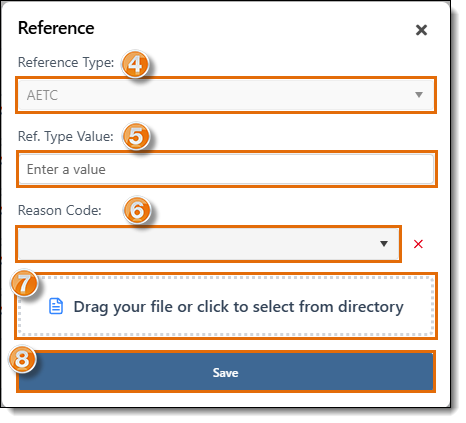This screenshot has height=423, width=466.
Task: Click the Reference Type dropdown arrow
Action: pyautogui.click(x=419, y=95)
